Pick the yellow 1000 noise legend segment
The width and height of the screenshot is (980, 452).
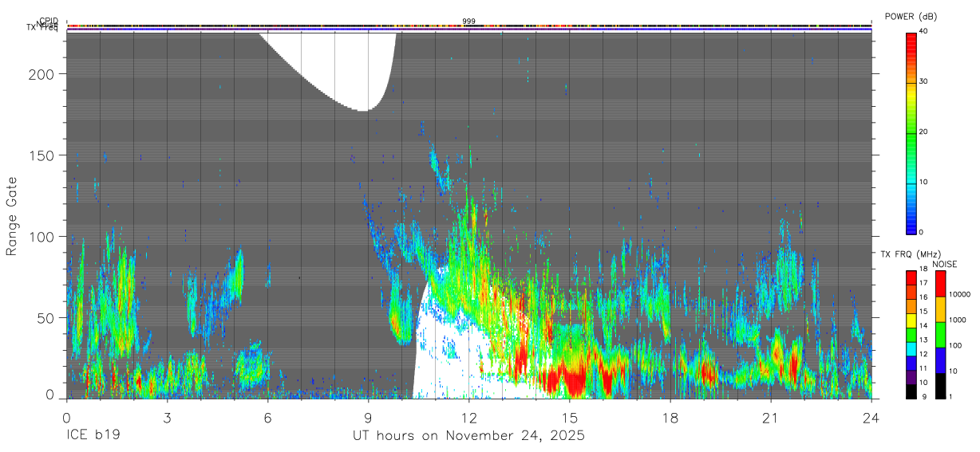pyautogui.click(x=939, y=309)
